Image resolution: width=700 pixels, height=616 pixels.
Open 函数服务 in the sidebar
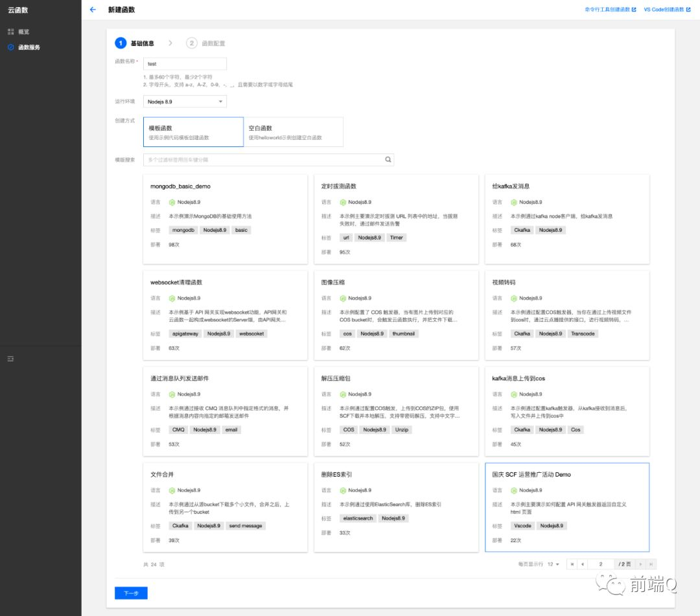tap(29, 47)
